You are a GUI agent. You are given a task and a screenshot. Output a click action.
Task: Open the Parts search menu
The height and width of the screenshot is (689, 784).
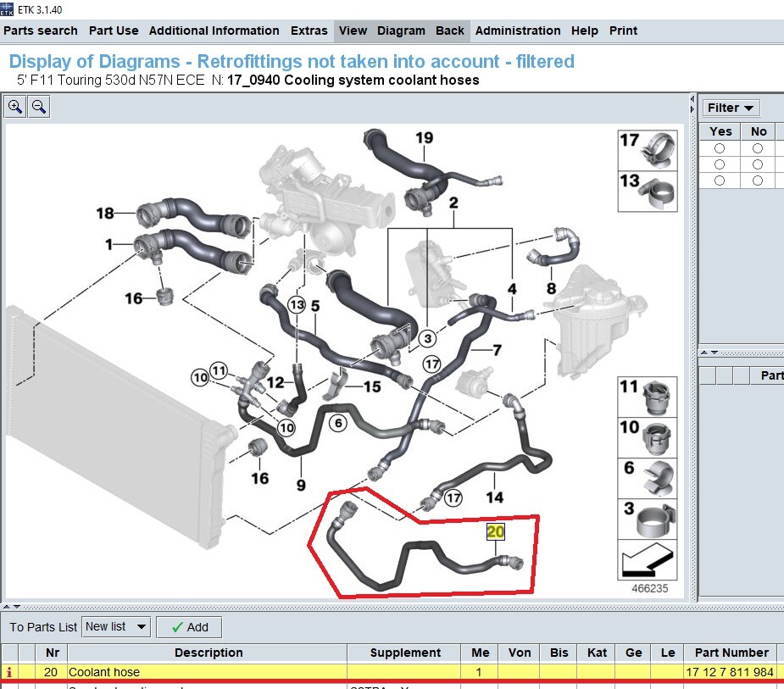[x=41, y=31]
